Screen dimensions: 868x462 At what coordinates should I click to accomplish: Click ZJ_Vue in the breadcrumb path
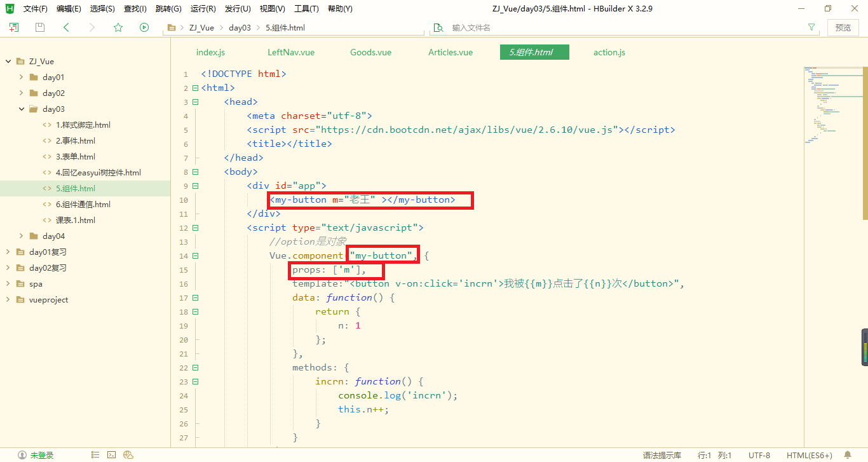click(x=201, y=27)
